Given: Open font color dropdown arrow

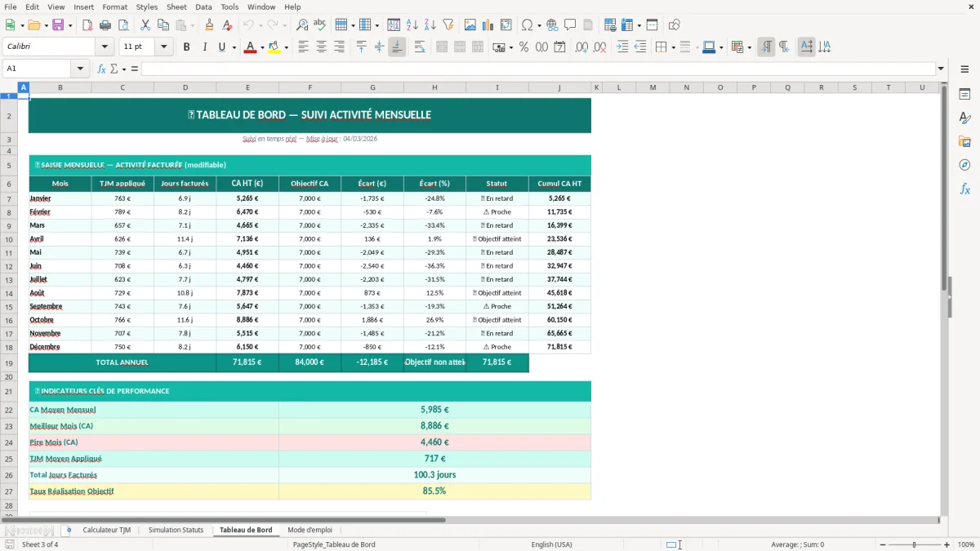Looking at the screenshot, I should pos(261,47).
